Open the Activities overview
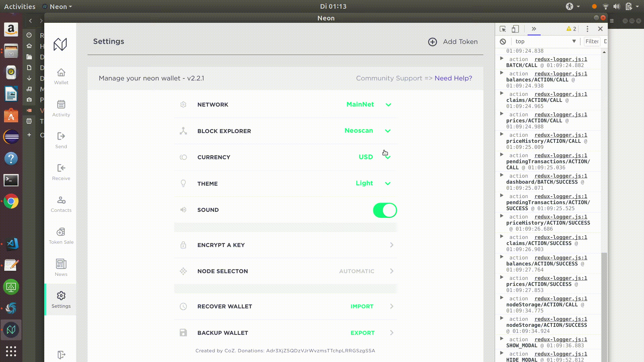Viewport: 644px width, 362px height. coord(20,7)
